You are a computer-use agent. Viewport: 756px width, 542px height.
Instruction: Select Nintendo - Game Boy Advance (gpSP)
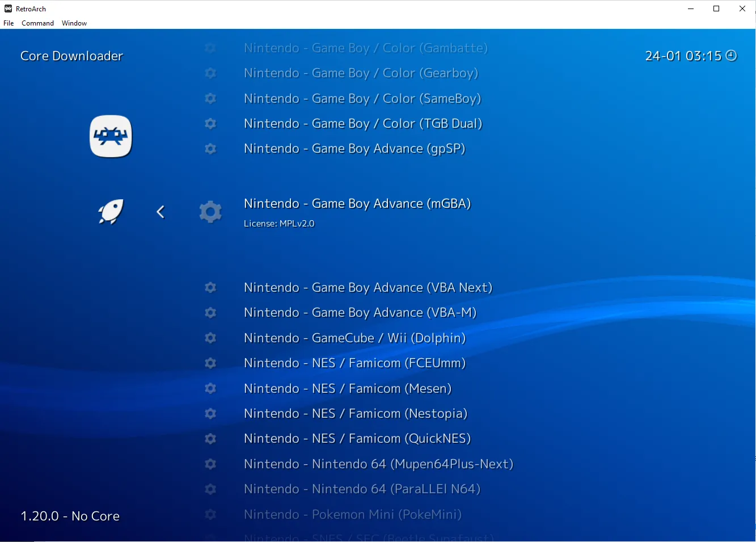pyautogui.click(x=354, y=149)
